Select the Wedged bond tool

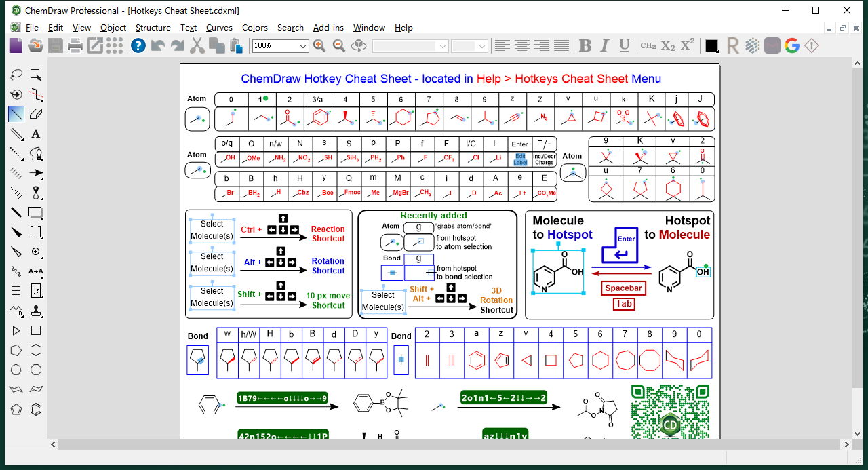click(x=16, y=232)
